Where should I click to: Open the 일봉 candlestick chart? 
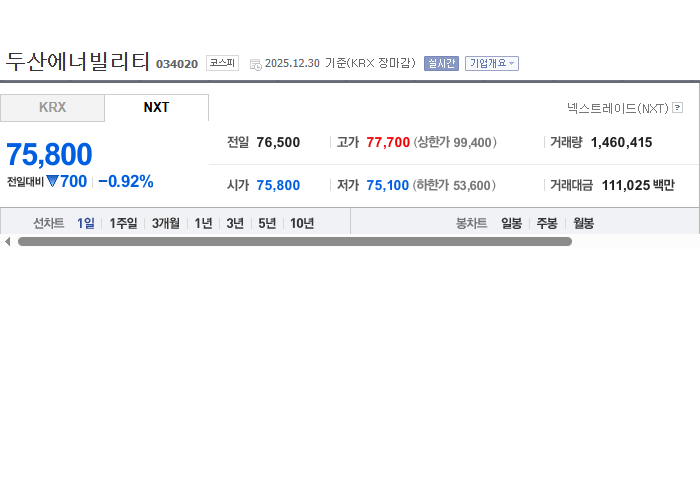(511, 223)
